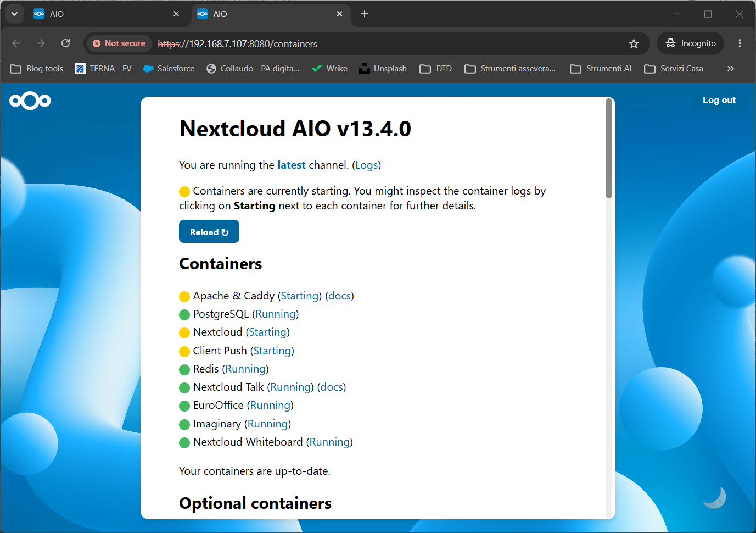This screenshot has width=756, height=533.
Task: Click the browser forward arrow
Action: pos(41,43)
